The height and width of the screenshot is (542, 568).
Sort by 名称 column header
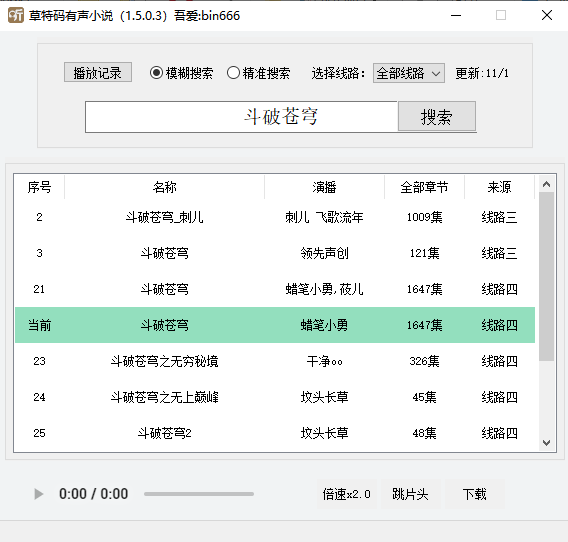(x=164, y=187)
